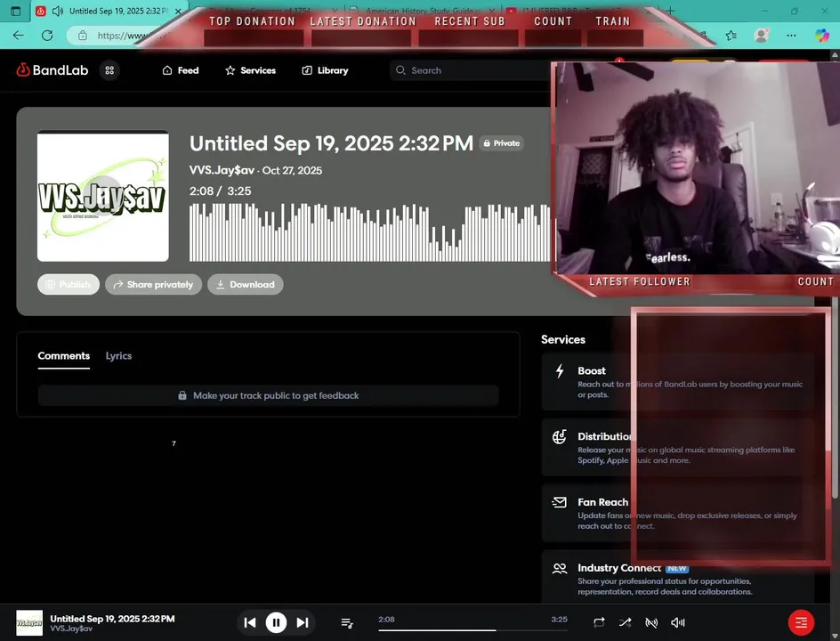Click the Private lock badge
Image resolution: width=840 pixels, height=641 pixels.
(x=502, y=143)
